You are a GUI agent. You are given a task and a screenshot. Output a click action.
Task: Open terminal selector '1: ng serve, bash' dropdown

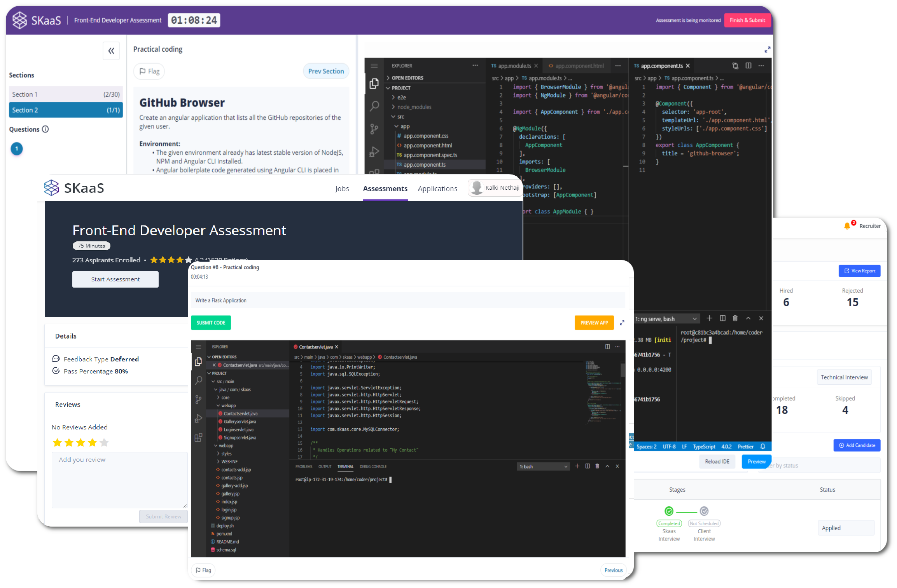click(666, 319)
